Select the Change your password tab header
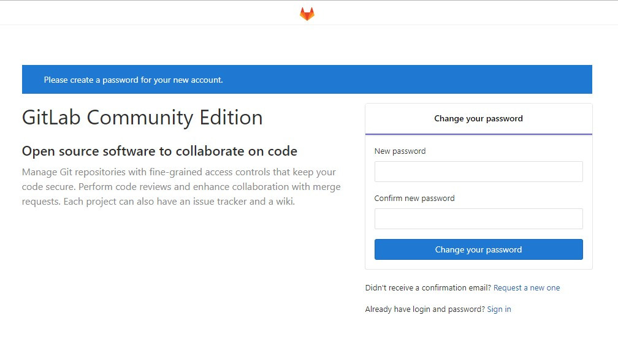The image size is (618, 364). click(478, 119)
